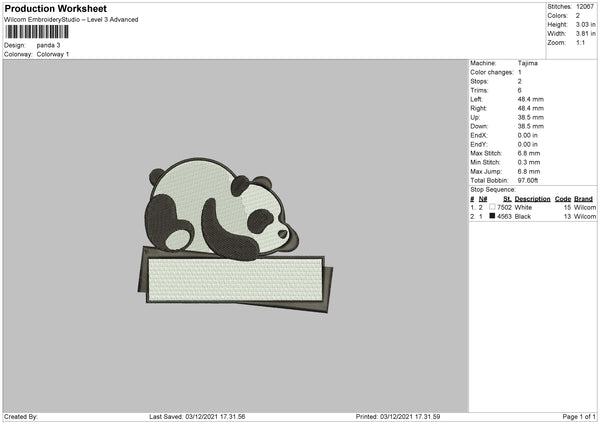600x424 pixels.
Task: Click the Stitches count '12067'
Action: [x=585, y=7]
